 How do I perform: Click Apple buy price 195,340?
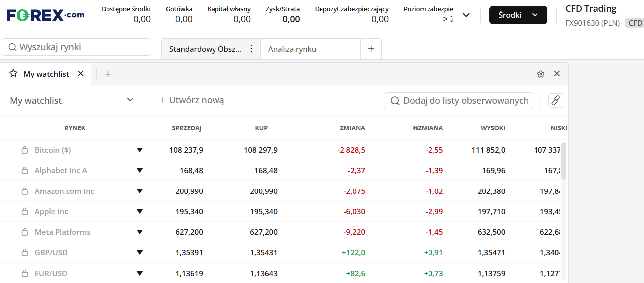click(x=264, y=211)
